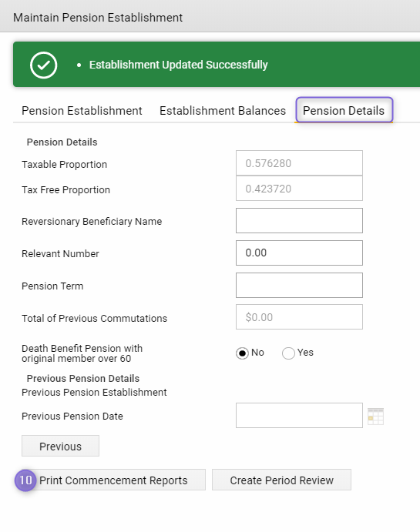Click the Total of Previous Commutations field

tap(299, 317)
